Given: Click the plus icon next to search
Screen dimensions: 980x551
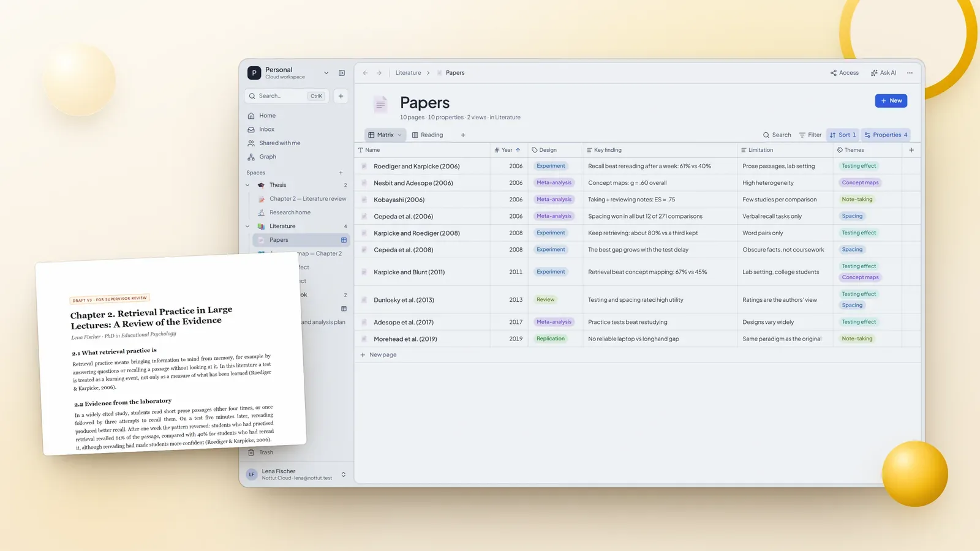Looking at the screenshot, I should click(x=341, y=96).
